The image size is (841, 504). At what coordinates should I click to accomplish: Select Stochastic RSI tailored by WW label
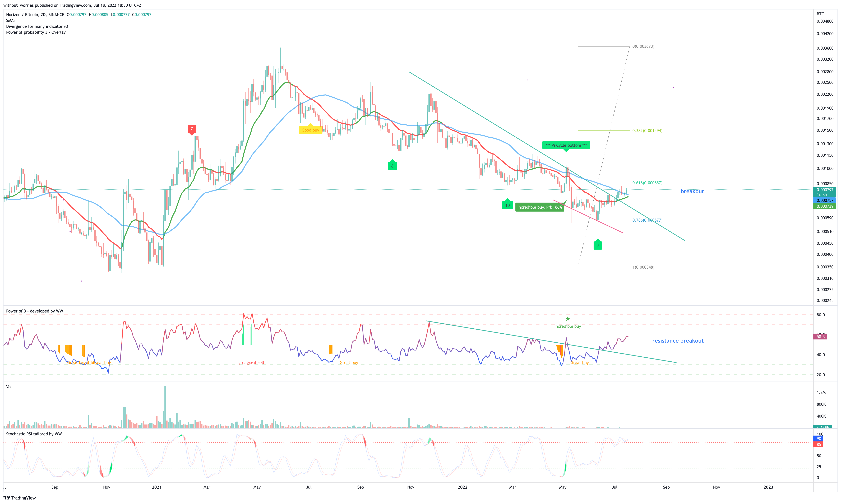pyautogui.click(x=34, y=434)
